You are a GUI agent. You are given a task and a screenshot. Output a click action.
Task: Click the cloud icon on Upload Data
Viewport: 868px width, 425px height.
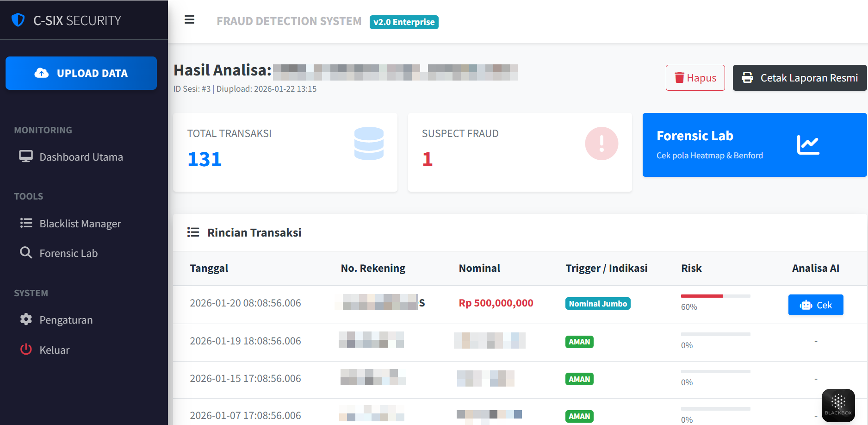[x=42, y=73]
